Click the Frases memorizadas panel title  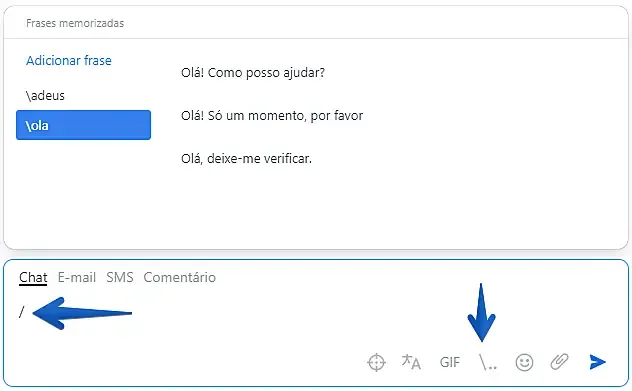point(75,23)
